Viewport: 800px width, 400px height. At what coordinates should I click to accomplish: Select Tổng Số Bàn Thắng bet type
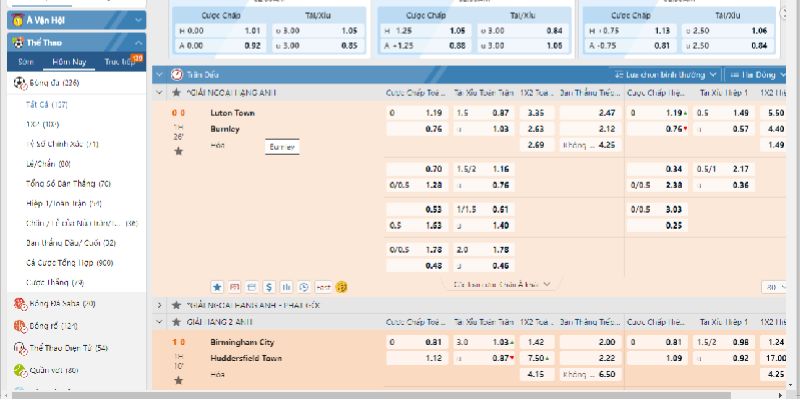[69, 184]
